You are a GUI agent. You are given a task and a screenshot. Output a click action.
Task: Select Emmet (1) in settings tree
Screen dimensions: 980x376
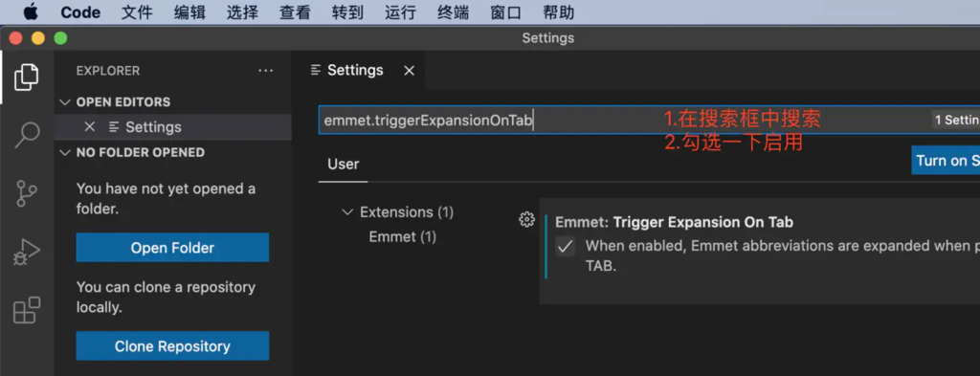point(403,237)
